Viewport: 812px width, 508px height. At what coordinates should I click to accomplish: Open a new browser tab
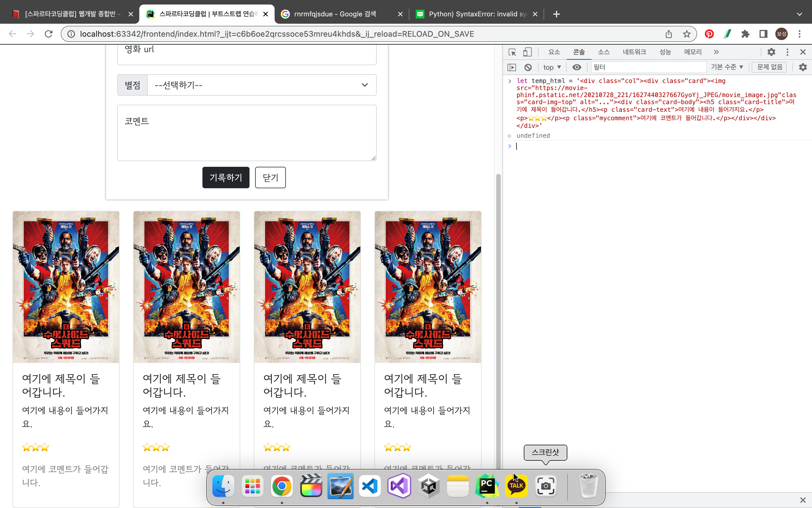pyautogui.click(x=556, y=14)
